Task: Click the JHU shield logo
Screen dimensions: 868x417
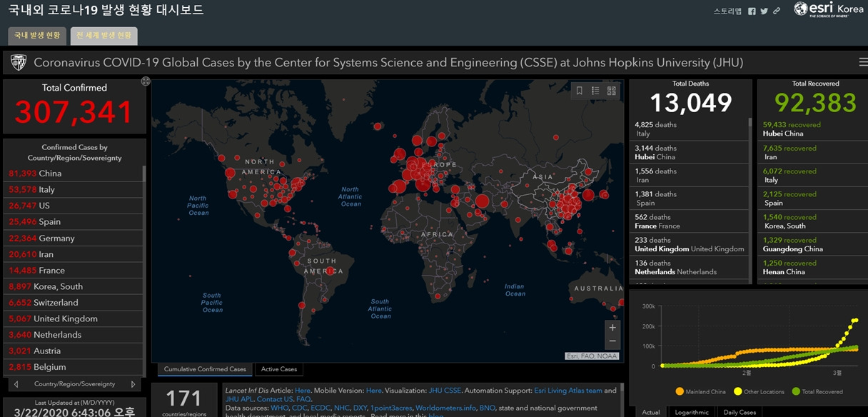Action: click(x=19, y=63)
